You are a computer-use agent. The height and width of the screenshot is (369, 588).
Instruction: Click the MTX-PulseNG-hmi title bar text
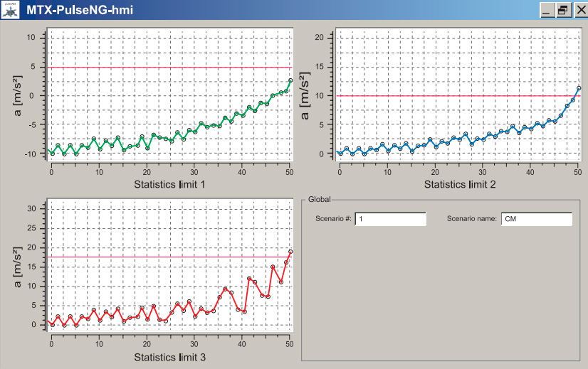click(79, 11)
